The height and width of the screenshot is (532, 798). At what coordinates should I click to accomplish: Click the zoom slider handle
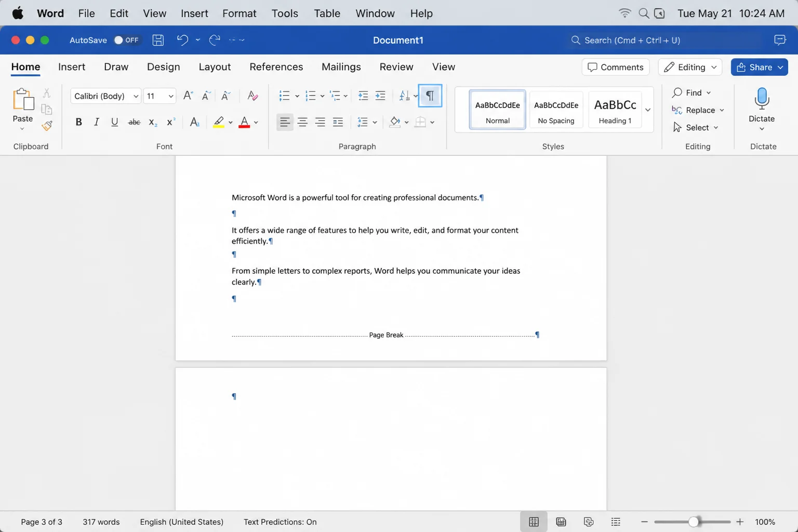[694, 522]
